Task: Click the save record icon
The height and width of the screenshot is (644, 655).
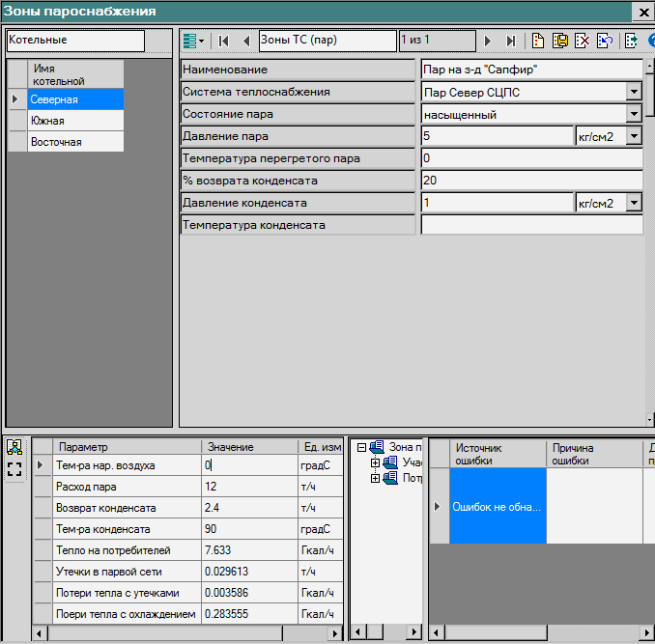Action: (560, 41)
